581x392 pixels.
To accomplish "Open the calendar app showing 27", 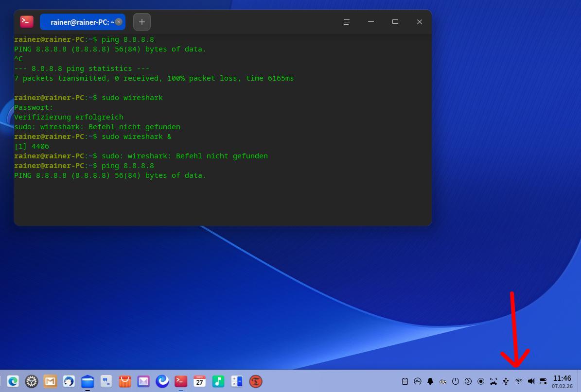I will [x=199, y=381].
